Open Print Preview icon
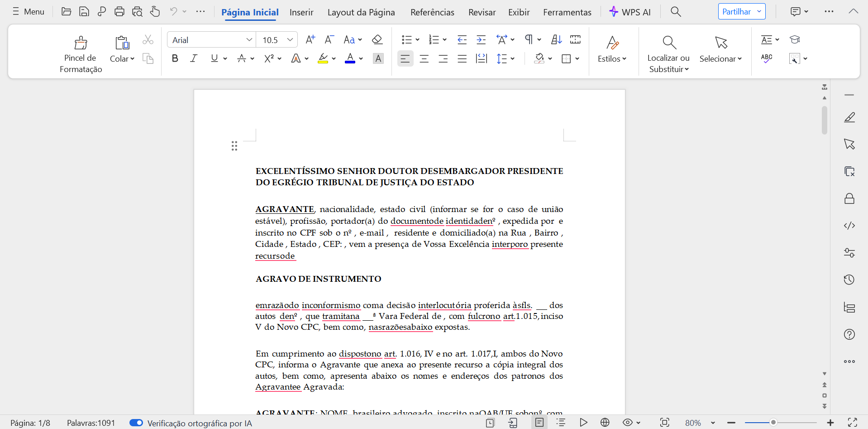 coord(137,12)
